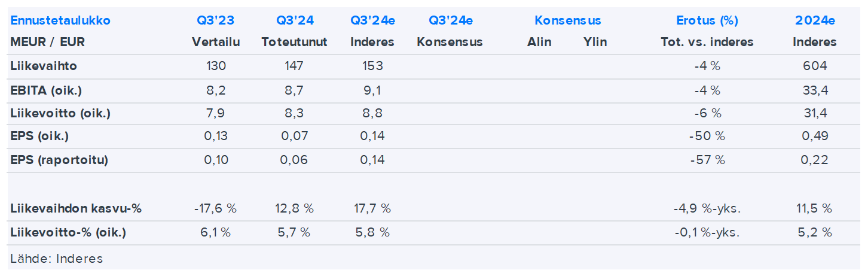Click the EBITA (oik.) row label

pyautogui.click(x=46, y=90)
